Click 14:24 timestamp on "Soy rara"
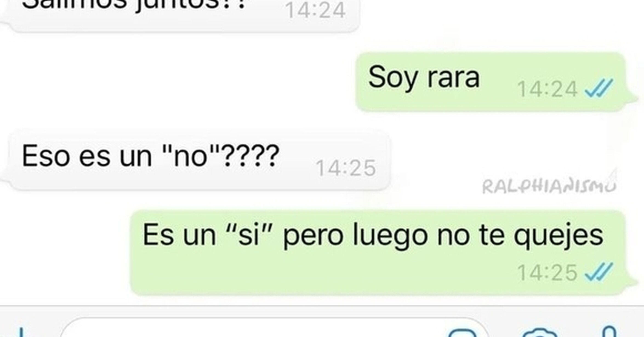This screenshot has height=337, width=644. coord(547,89)
